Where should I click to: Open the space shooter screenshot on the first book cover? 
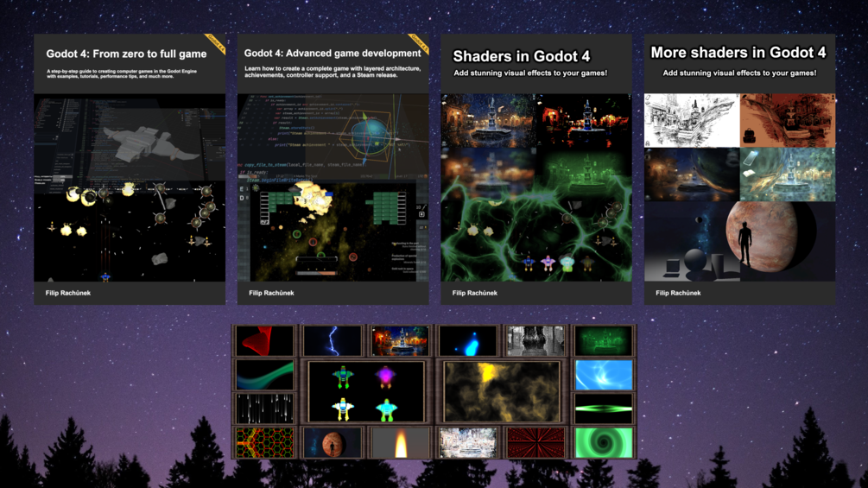pyautogui.click(x=130, y=231)
